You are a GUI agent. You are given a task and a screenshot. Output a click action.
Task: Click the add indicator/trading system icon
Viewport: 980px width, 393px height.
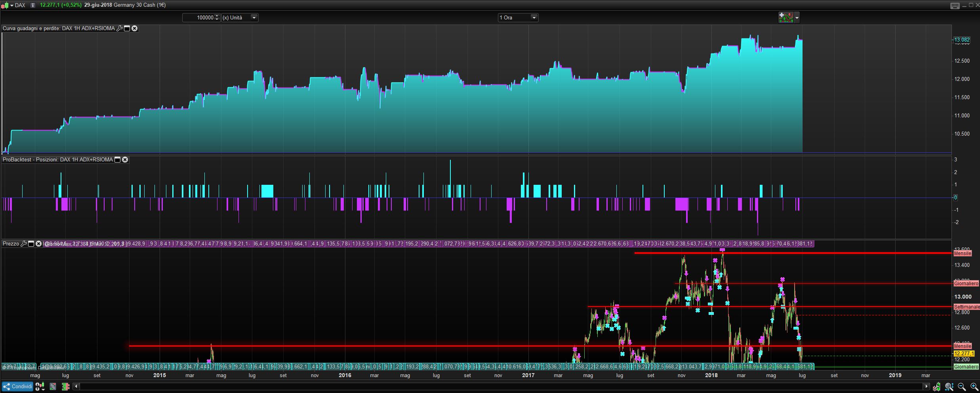pos(786,17)
